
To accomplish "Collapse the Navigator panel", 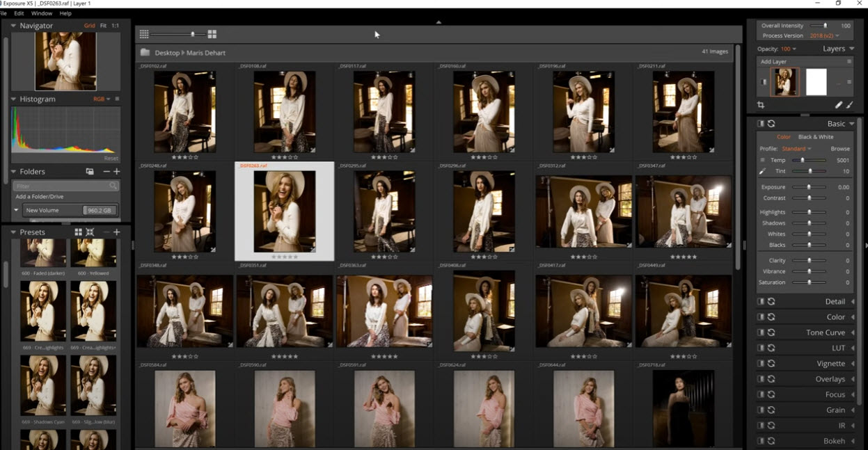I will point(13,26).
